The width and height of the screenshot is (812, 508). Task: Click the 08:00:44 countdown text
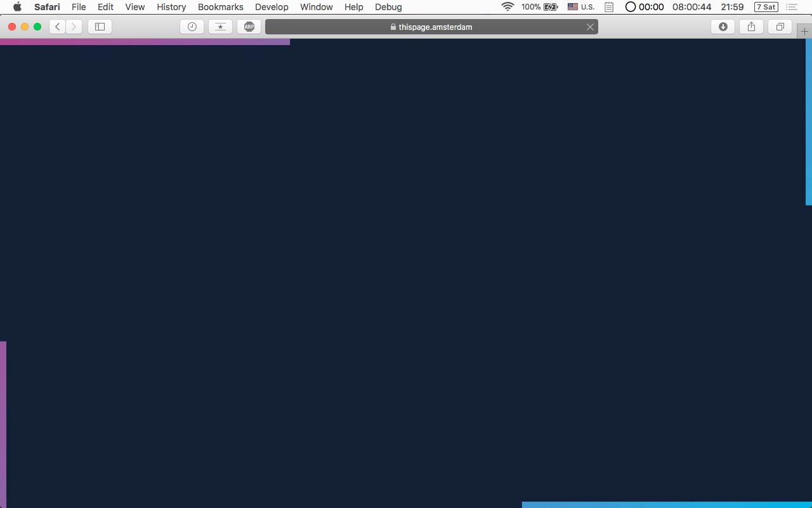point(692,7)
